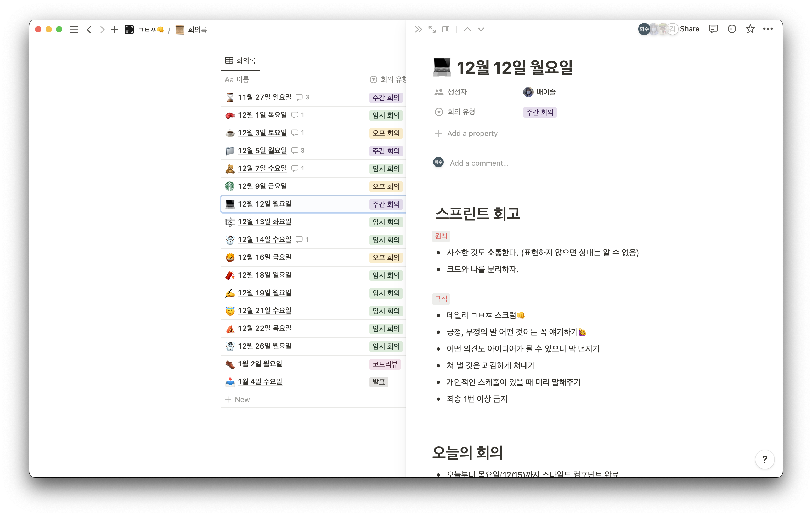View page update history clock icon
The width and height of the screenshot is (812, 516).
click(x=731, y=29)
